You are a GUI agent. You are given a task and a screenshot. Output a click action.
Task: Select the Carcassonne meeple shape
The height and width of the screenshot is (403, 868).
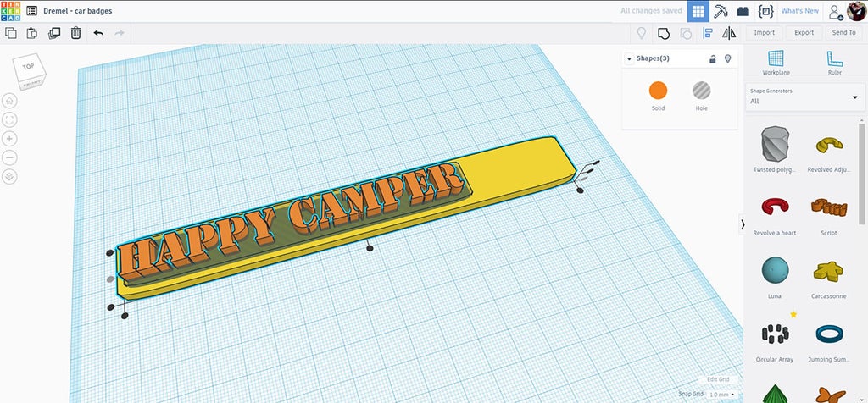coord(829,271)
